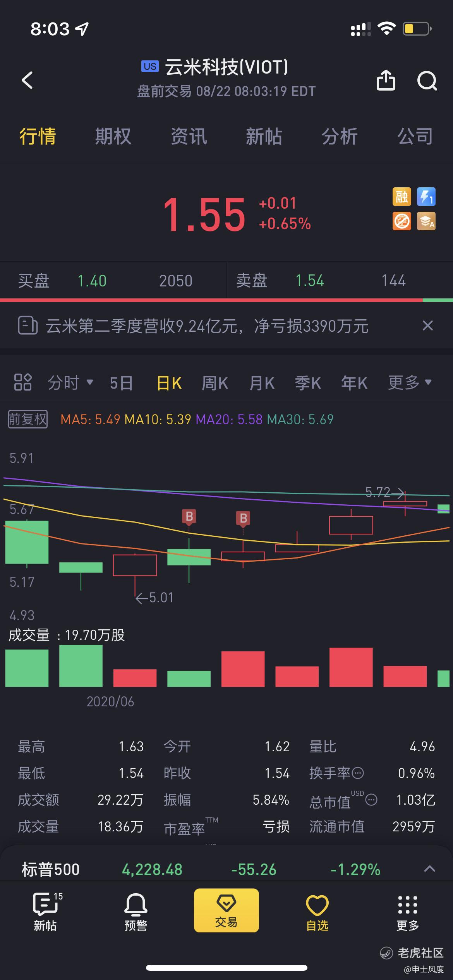Toggle 自选 watchlist heart
453x980 pixels.
point(317,912)
